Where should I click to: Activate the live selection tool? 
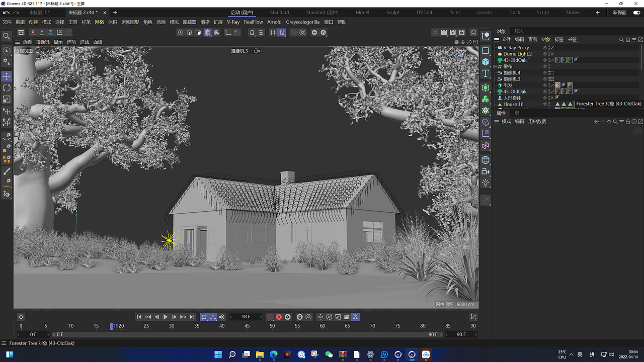(x=7, y=51)
